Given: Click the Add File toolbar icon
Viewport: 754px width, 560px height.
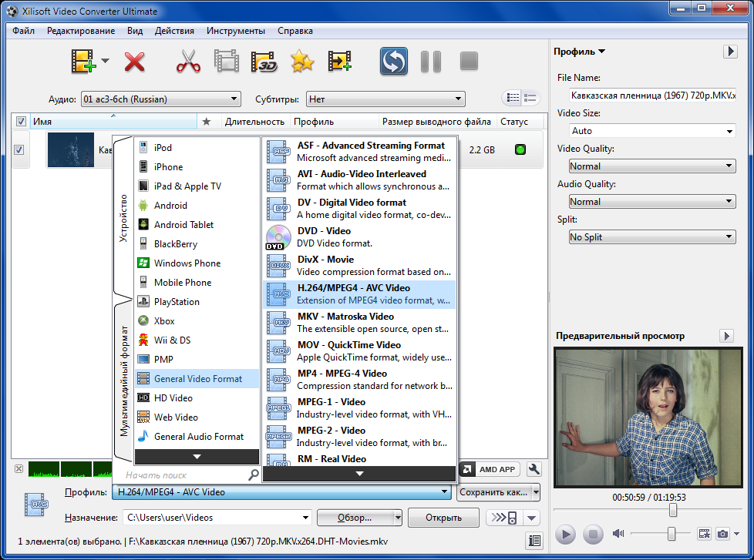Looking at the screenshot, I should [83, 62].
